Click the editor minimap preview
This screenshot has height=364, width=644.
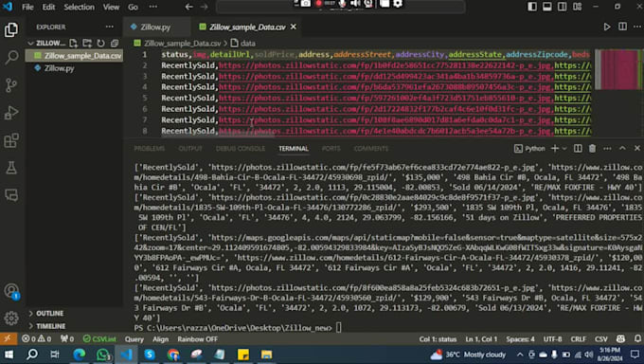click(618, 69)
